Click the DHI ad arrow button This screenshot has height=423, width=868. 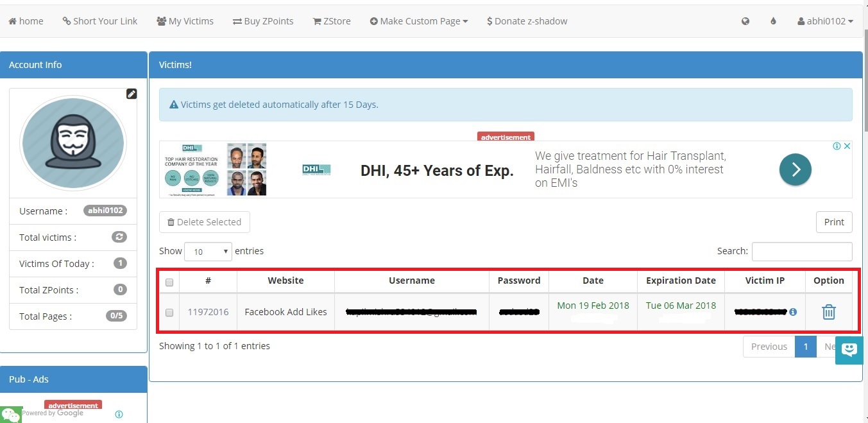(796, 169)
